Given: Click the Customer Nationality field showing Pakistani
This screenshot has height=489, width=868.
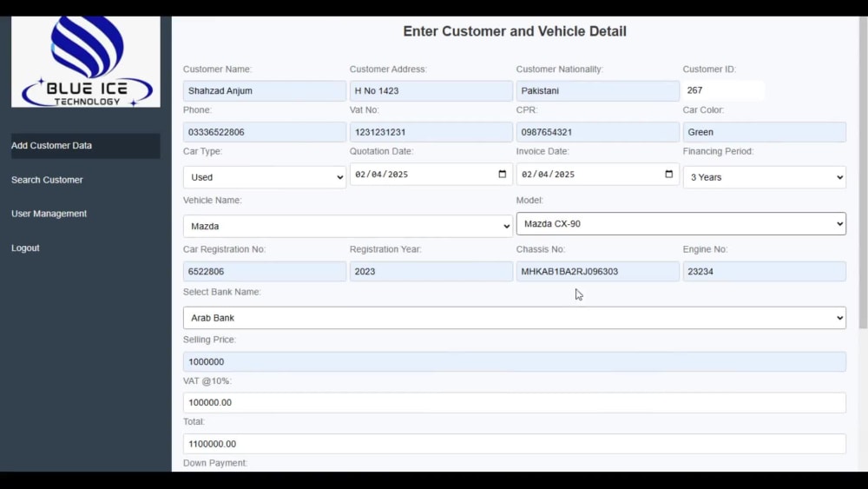Looking at the screenshot, I should (x=598, y=91).
